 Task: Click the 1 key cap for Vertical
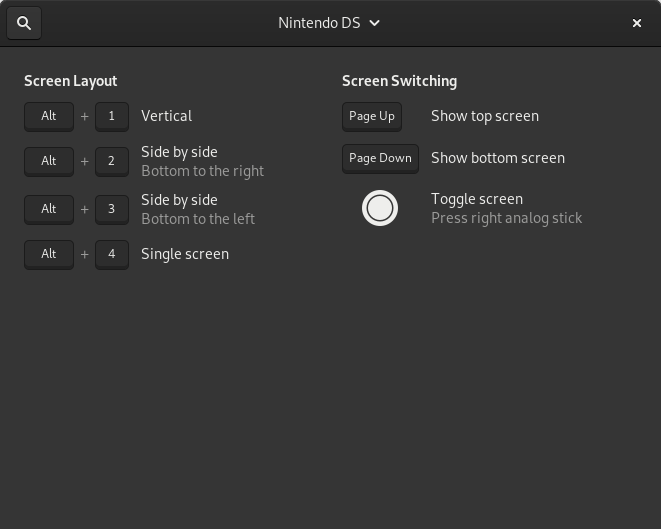click(x=112, y=116)
